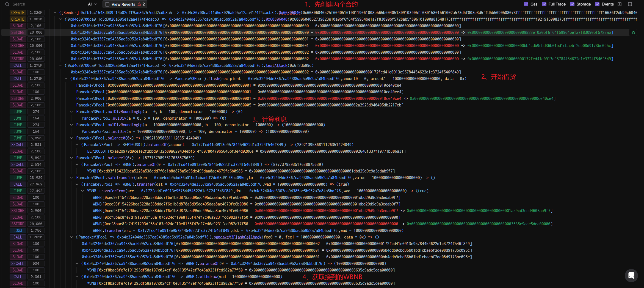This screenshot has width=644, height=288.
Task: Collapse the WBNB transferFrom row
Action: click(x=82, y=191)
